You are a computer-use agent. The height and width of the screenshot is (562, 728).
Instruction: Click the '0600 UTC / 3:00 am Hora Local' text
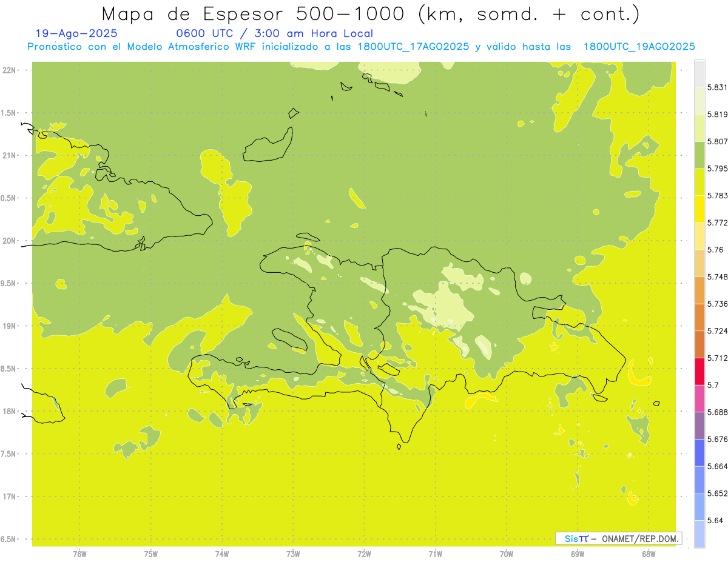coord(275,33)
